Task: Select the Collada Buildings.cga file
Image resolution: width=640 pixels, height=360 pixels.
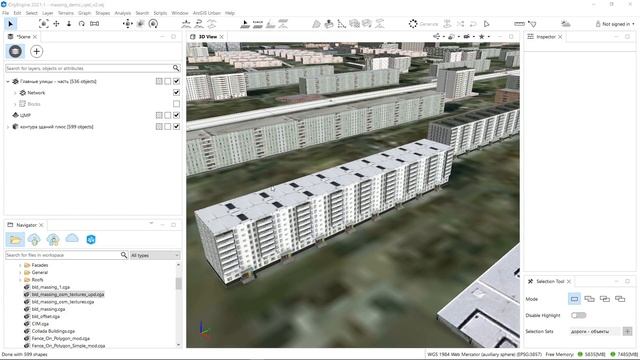Action: coord(53,331)
